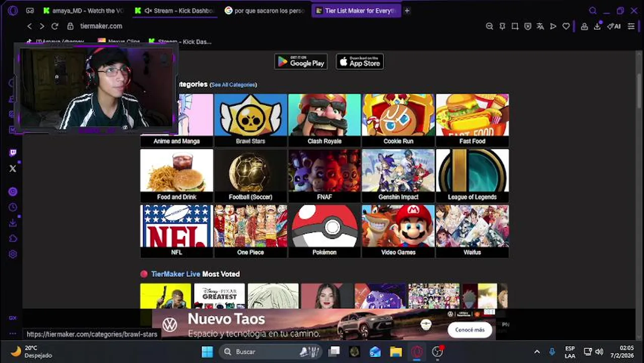Click the site lock security icon
Image resolution: width=644 pixels, height=363 pixels.
pyautogui.click(x=71, y=26)
